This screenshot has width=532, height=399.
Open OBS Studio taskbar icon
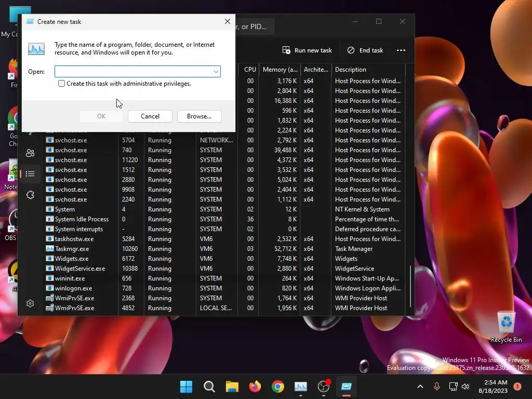324,387
